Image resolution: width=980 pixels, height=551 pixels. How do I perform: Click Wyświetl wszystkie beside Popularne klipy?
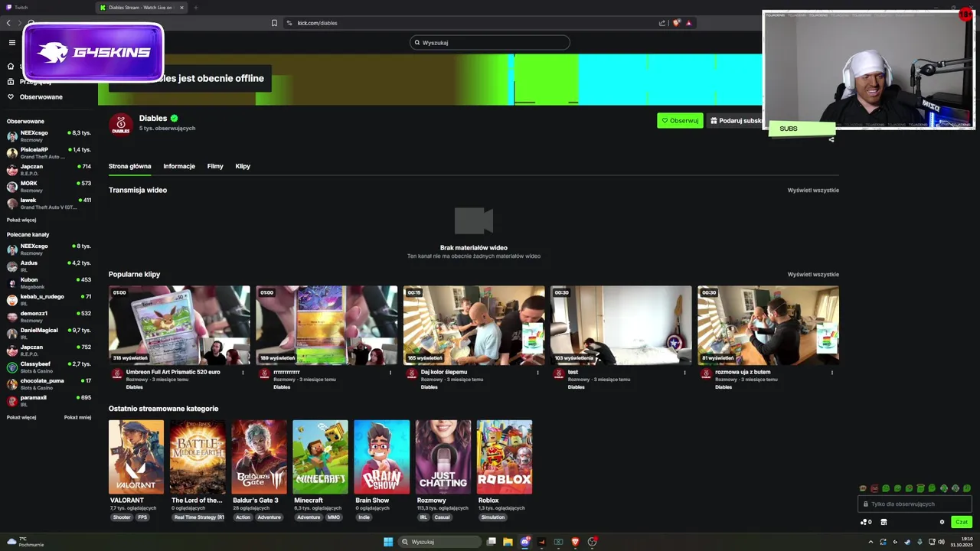(x=813, y=275)
